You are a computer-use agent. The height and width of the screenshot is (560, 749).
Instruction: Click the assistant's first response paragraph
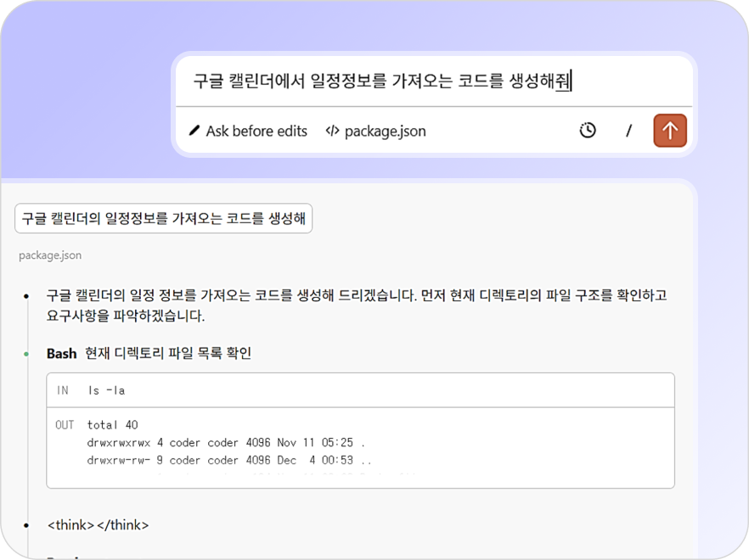point(357,305)
